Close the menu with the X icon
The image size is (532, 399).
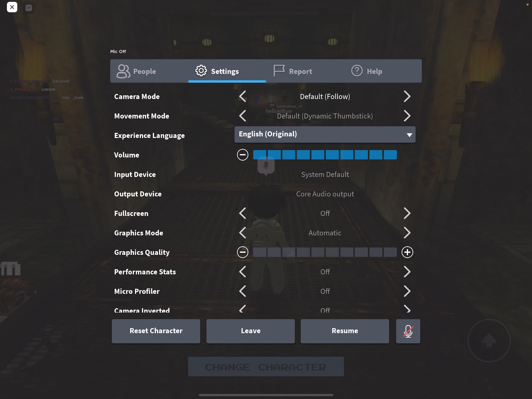coord(12,7)
